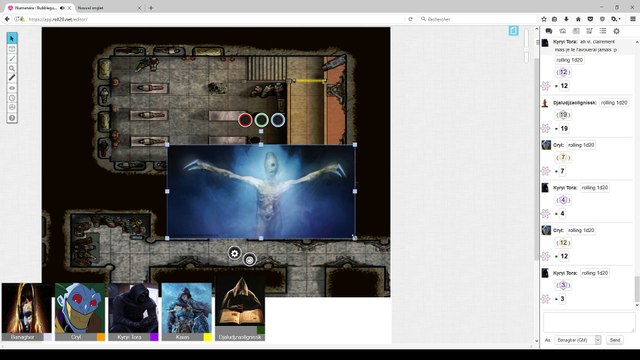Screen dimensions: 640x360
Task: Open the Firefox hamburger menu
Action: coord(633,19)
